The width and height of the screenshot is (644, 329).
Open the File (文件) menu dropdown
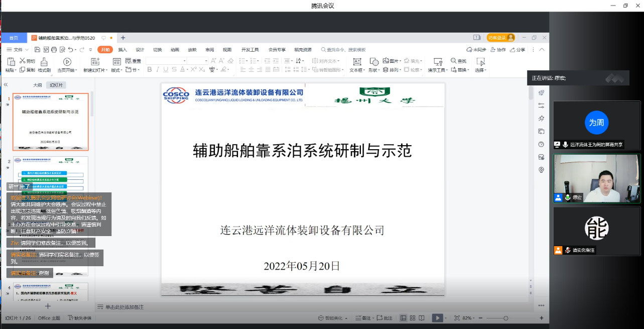tap(18, 50)
